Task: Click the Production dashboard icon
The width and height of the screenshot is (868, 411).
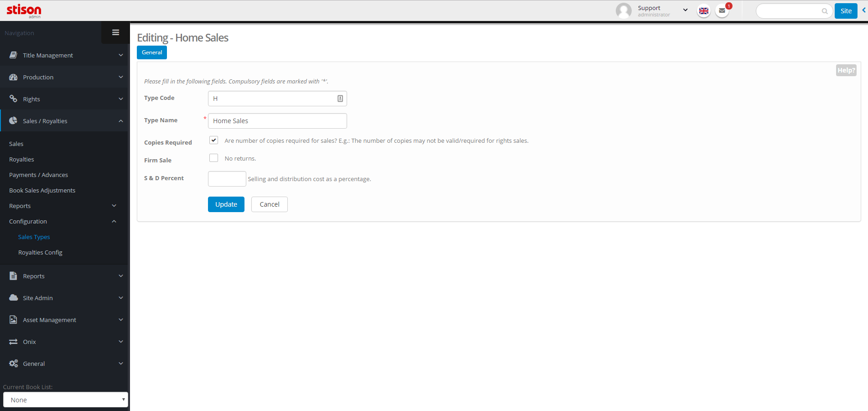Action: [13, 77]
